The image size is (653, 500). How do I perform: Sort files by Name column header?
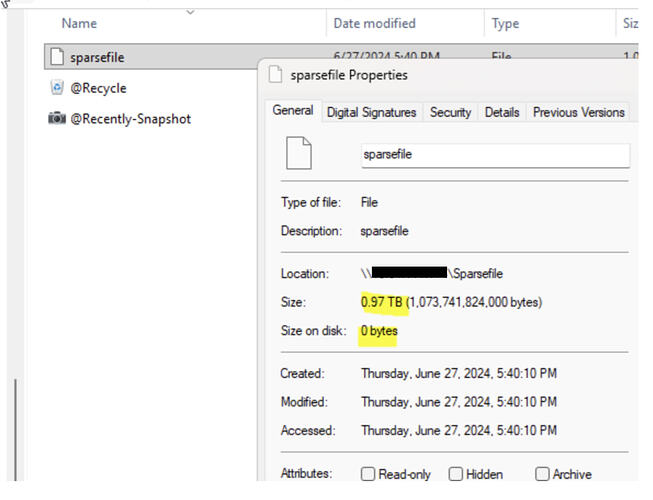click(80, 23)
